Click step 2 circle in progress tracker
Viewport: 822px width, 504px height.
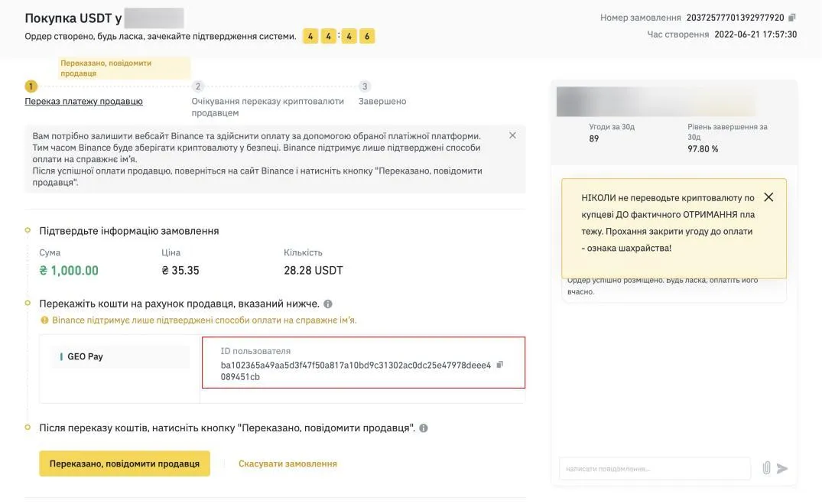198,86
